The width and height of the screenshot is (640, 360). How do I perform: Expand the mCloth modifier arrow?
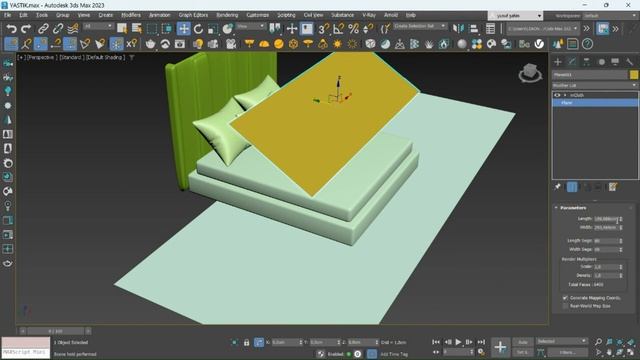(x=565, y=95)
